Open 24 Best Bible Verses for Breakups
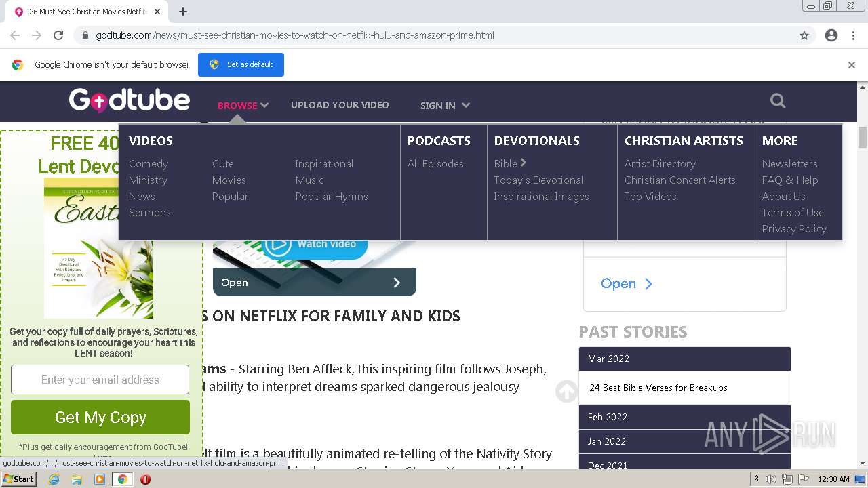 click(x=658, y=388)
